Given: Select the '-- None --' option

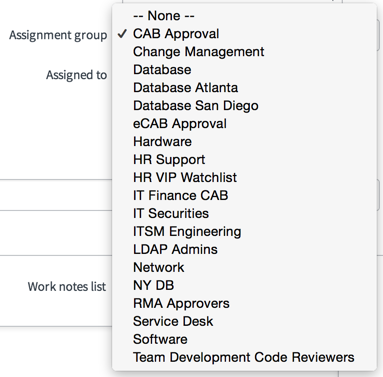Looking at the screenshot, I should pyautogui.click(x=244, y=16).
